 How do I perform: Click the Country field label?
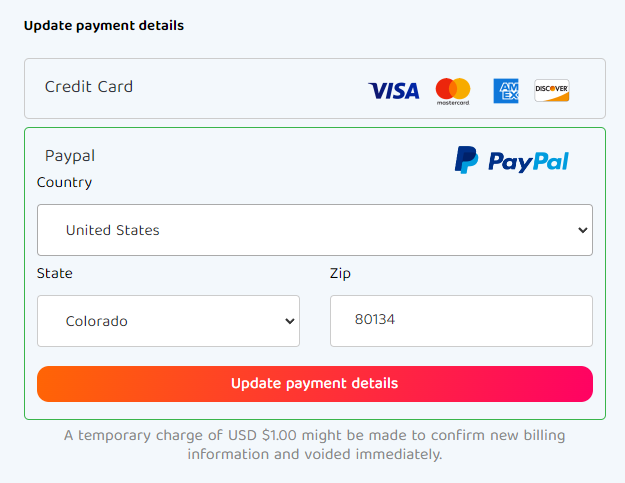pyautogui.click(x=64, y=182)
